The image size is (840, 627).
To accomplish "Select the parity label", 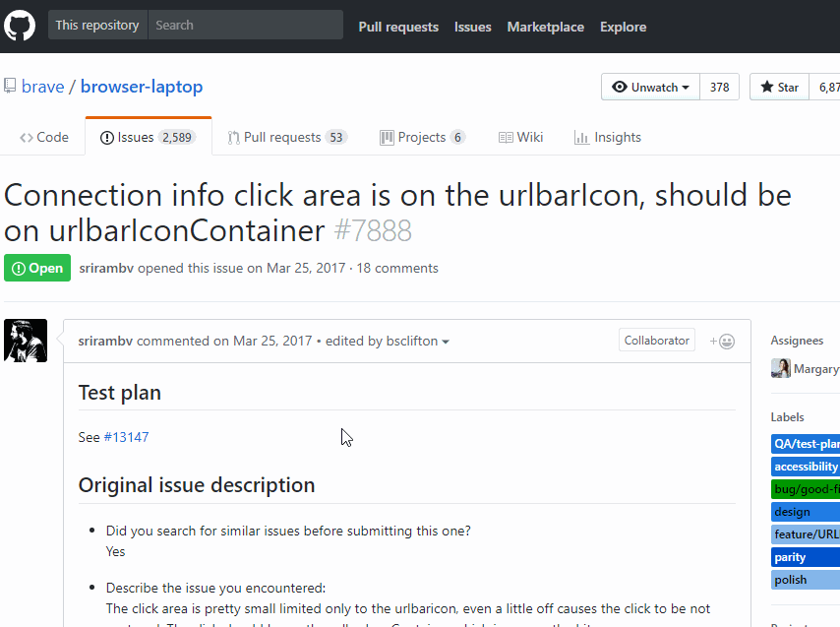I will coord(806,557).
